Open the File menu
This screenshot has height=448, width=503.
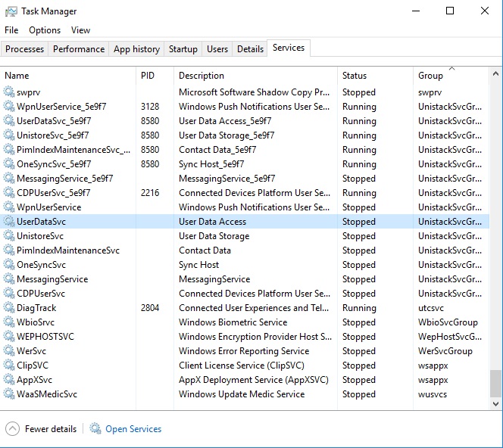click(11, 30)
